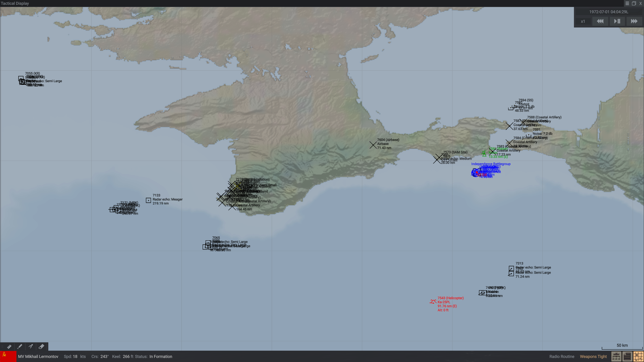Decrease time compression with rewind arrows

point(600,21)
